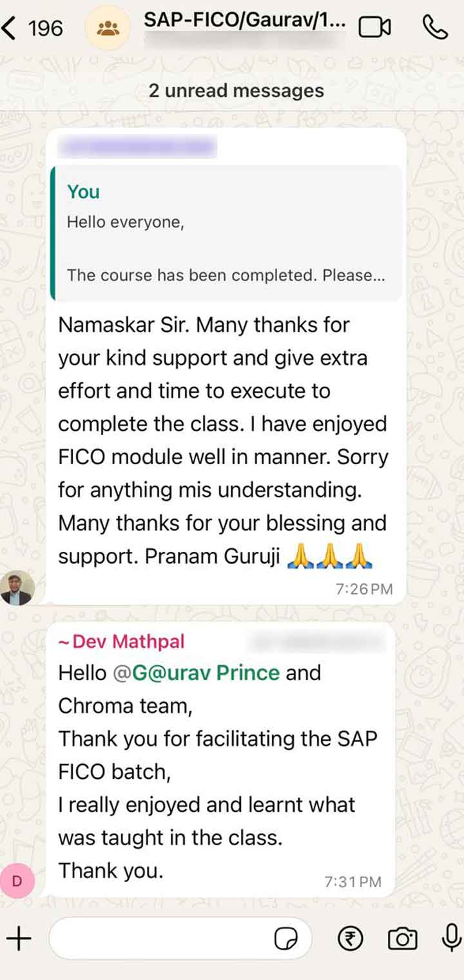Open rupee payment icon

[351, 939]
